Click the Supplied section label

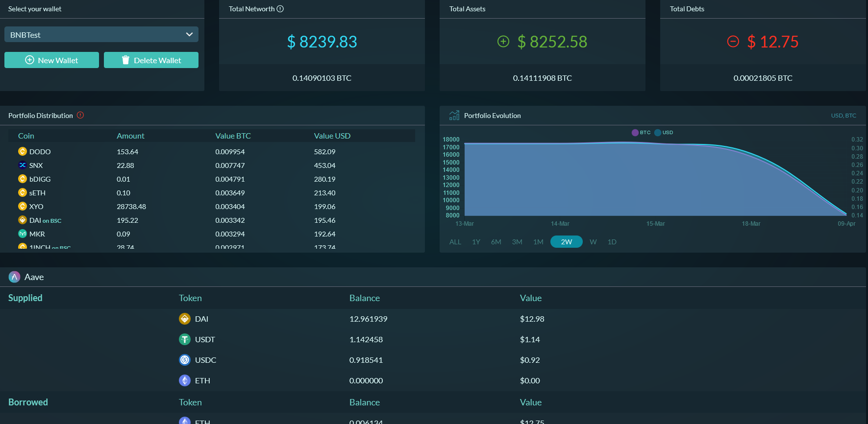click(25, 298)
